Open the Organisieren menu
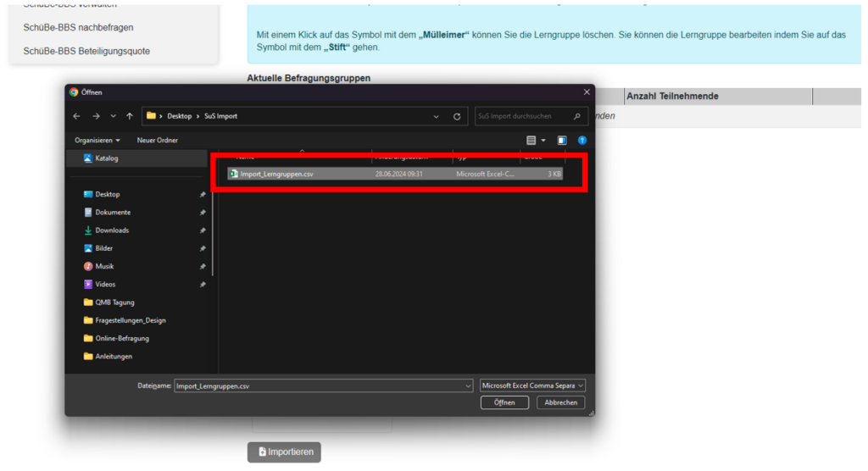 pos(97,140)
